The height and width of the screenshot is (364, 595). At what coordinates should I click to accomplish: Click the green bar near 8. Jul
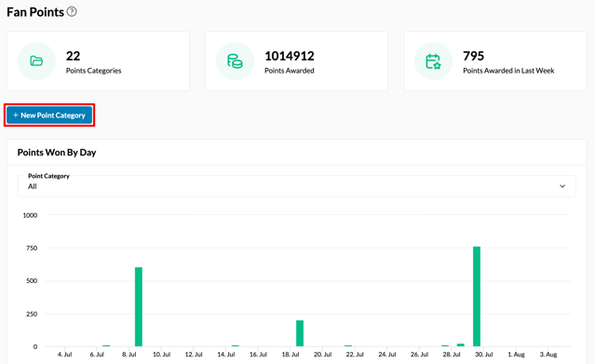coord(139,306)
